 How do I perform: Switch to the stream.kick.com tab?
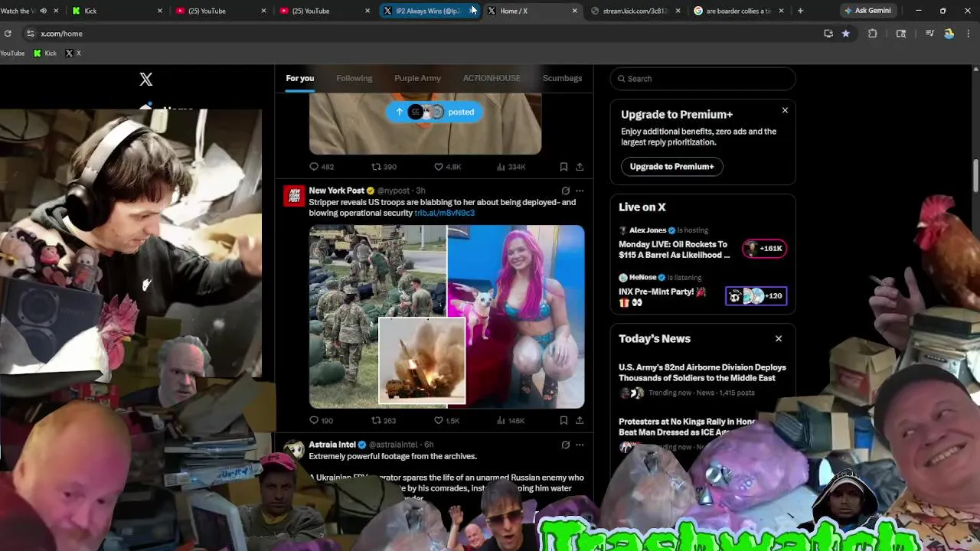click(x=636, y=11)
